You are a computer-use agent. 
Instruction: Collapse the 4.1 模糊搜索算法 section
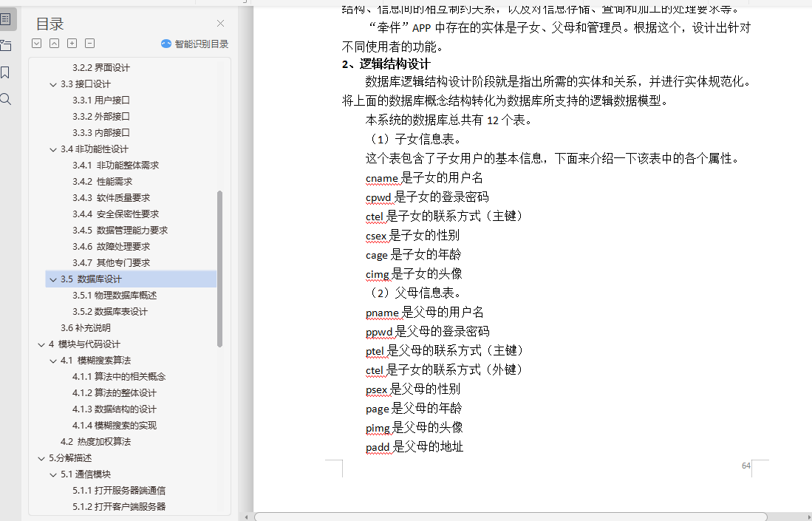pyautogui.click(x=52, y=361)
